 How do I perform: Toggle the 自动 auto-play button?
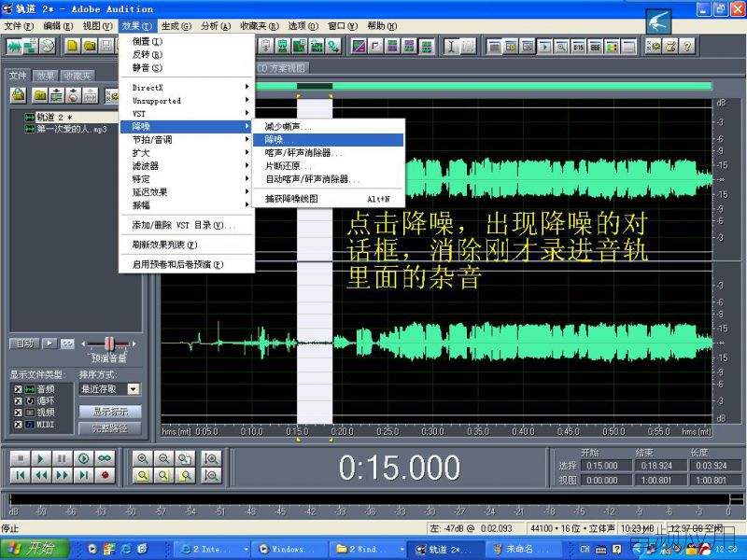coord(24,343)
